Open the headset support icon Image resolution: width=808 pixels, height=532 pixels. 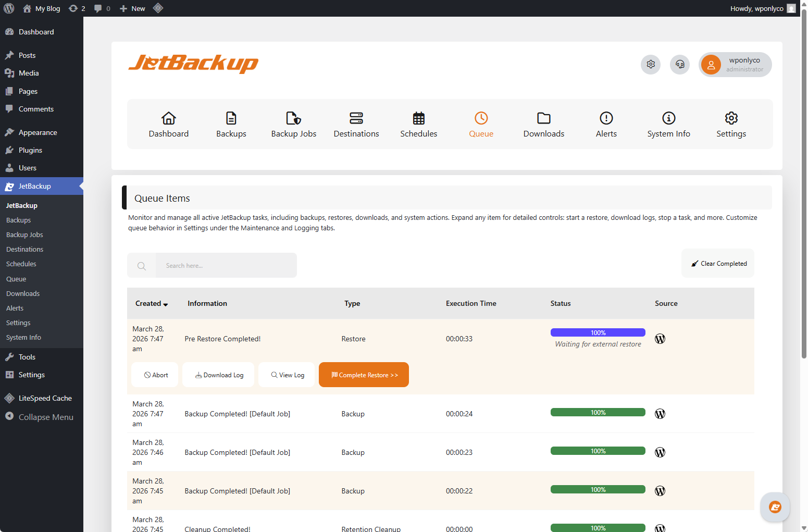click(680, 65)
